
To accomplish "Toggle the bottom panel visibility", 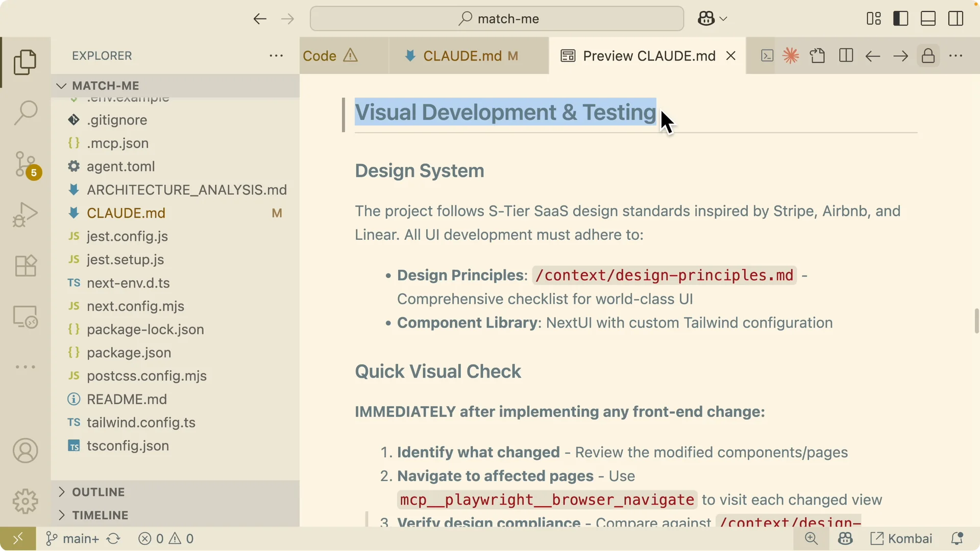I will (928, 19).
